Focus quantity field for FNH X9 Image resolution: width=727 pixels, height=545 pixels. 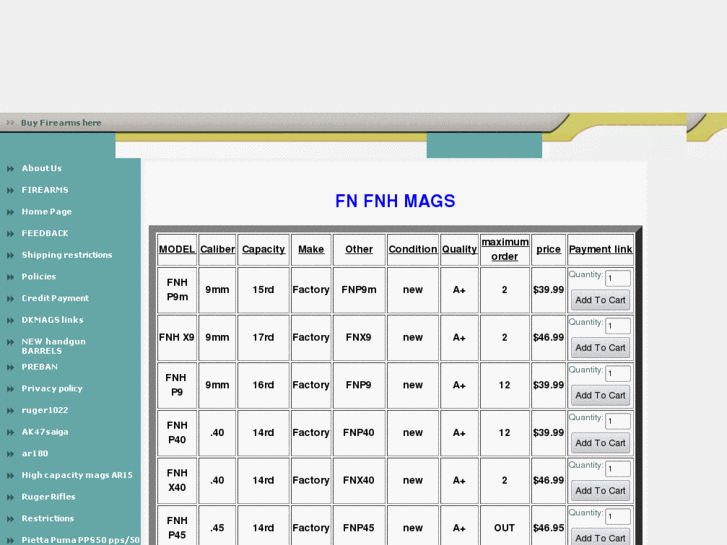618,326
